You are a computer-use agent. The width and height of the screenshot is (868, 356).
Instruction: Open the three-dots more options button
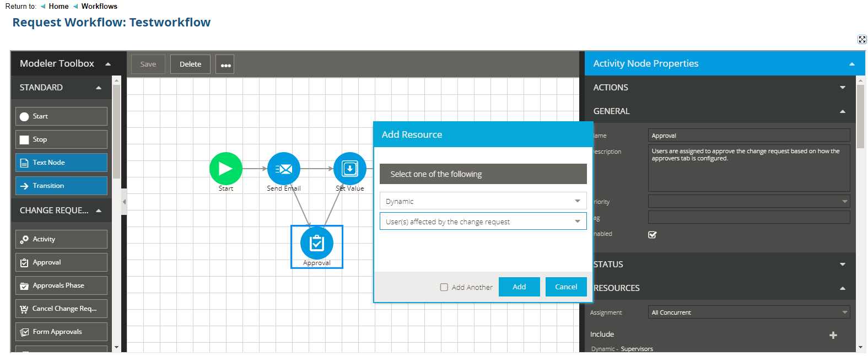[x=225, y=64]
